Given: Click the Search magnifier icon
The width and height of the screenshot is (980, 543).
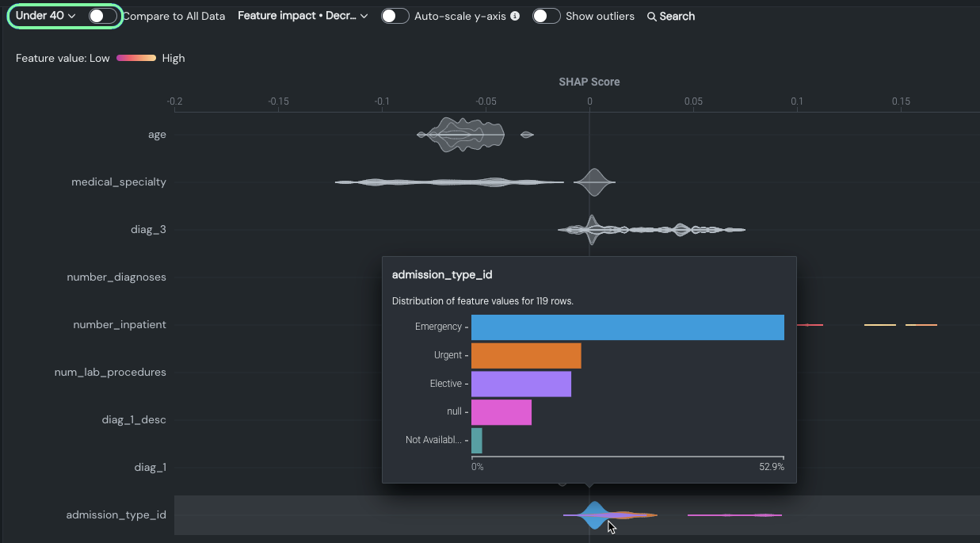Looking at the screenshot, I should click(x=652, y=17).
